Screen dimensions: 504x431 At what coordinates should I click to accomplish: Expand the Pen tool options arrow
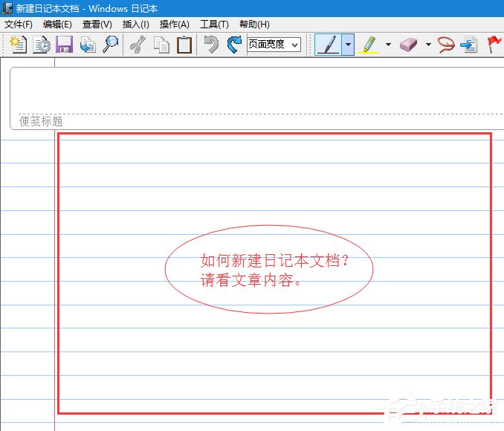(348, 45)
